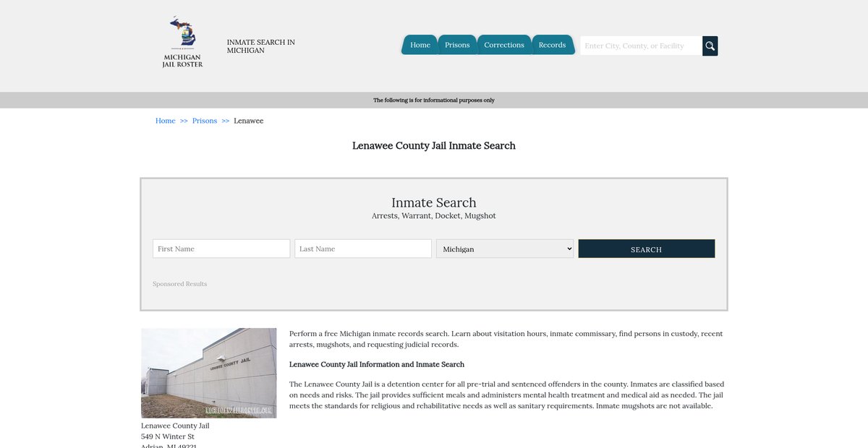
Task: Go to the Records navigation tab
Action: [552, 45]
